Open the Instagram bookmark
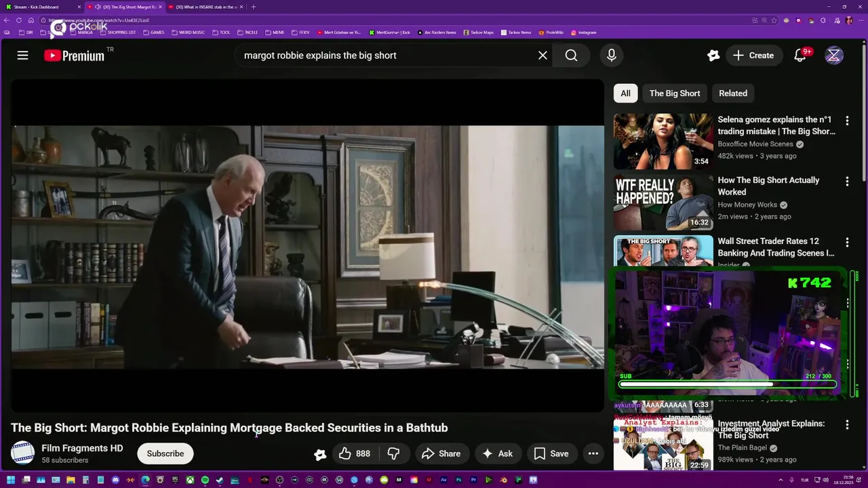The height and width of the screenshot is (488, 868). [584, 33]
